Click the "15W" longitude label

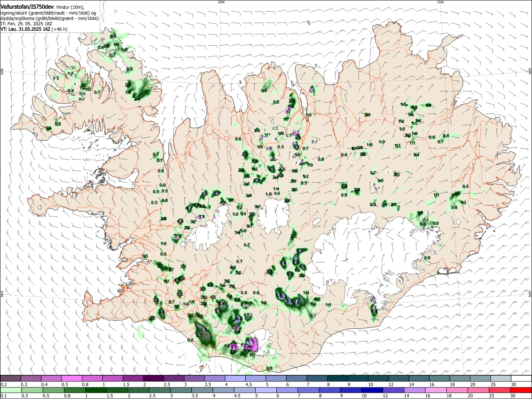pos(440,2)
